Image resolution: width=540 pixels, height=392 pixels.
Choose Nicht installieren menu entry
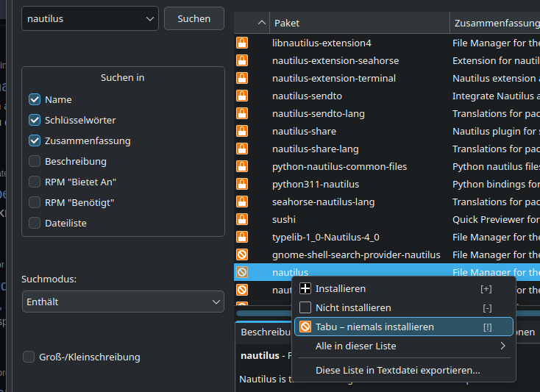click(404, 307)
